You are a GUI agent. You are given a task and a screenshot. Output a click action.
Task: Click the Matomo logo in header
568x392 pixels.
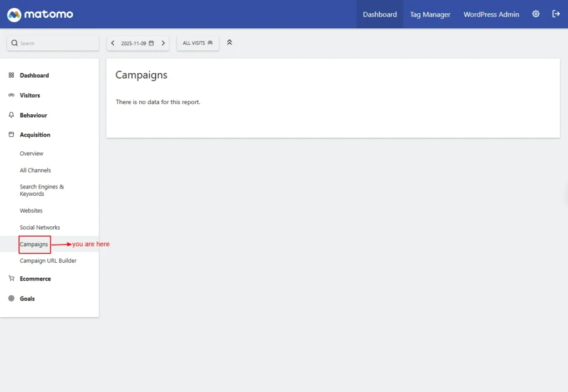40,14
